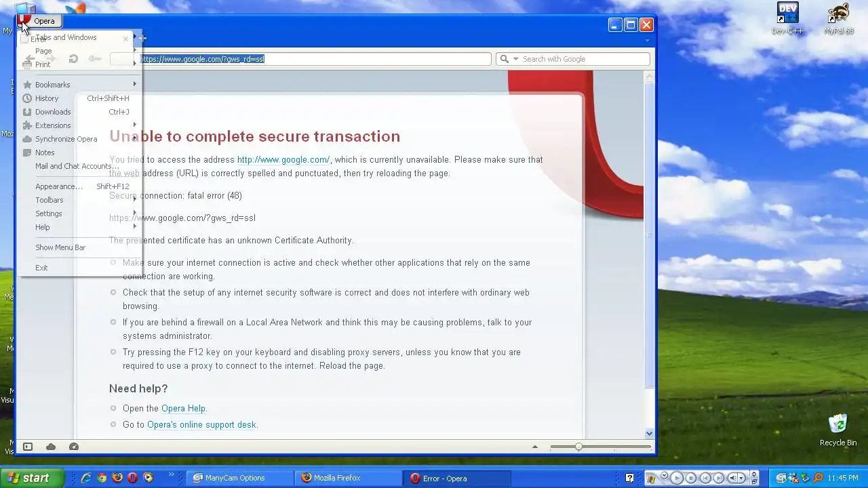Open a new tab with the plus button

coord(142,38)
